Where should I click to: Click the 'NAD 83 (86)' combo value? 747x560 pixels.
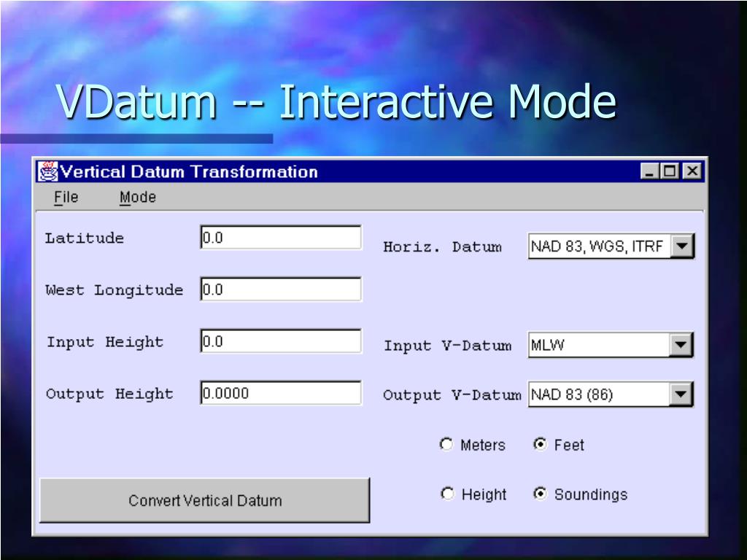(x=572, y=394)
